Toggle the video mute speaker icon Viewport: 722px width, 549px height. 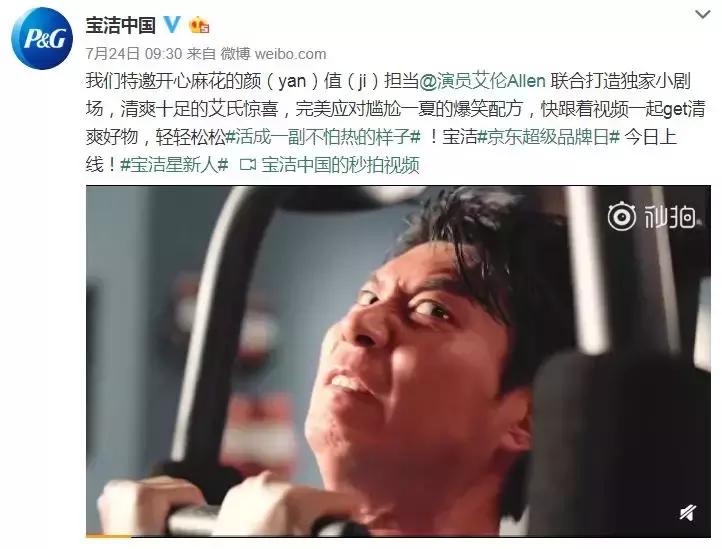688,513
